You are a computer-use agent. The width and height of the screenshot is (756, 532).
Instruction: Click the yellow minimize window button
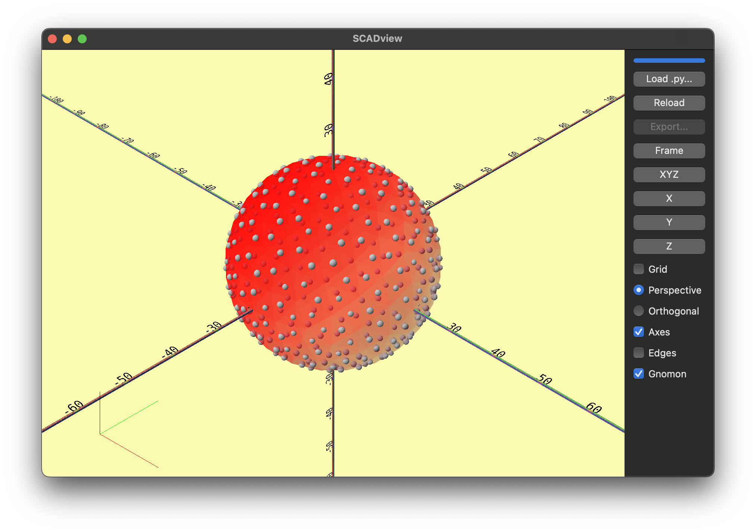tap(67, 39)
